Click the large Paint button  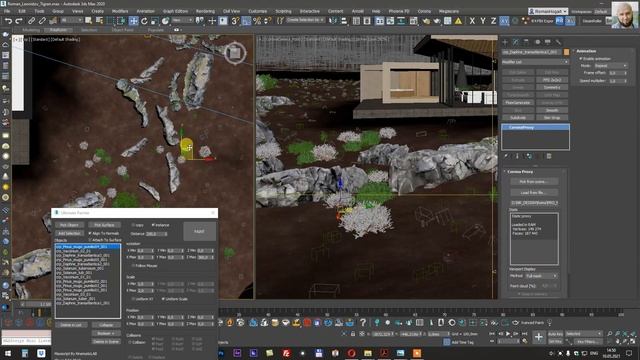coord(199,231)
